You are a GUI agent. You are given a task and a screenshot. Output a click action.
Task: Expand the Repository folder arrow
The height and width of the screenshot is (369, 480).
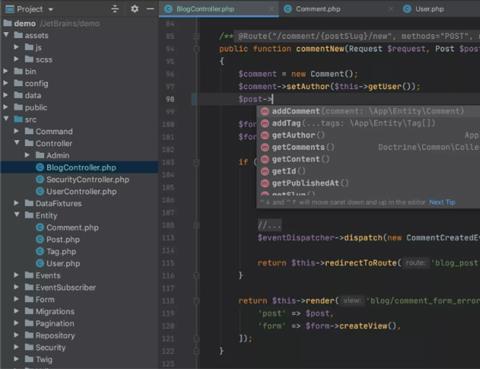click(x=16, y=335)
